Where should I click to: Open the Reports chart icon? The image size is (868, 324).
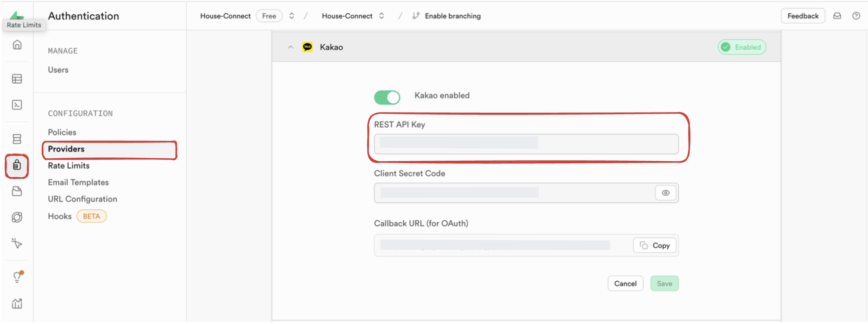pos(17,304)
